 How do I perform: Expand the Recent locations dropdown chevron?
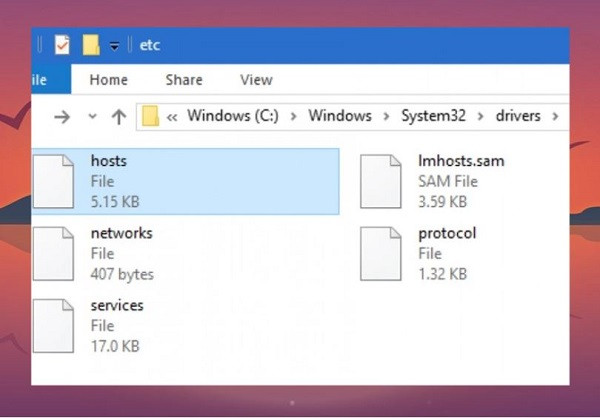(x=92, y=117)
